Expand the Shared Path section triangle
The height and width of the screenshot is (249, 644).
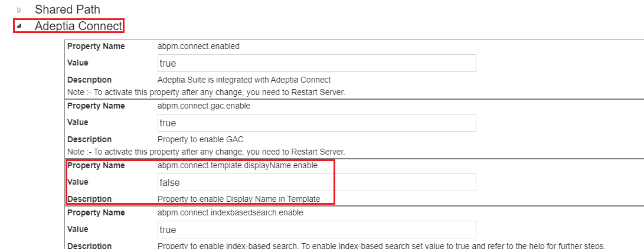pyautogui.click(x=19, y=10)
